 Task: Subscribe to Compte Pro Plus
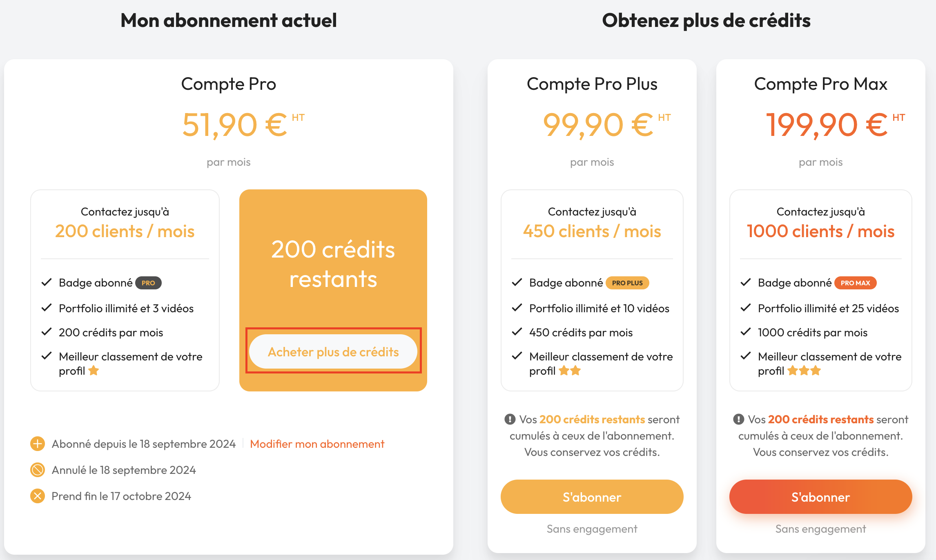point(592,497)
